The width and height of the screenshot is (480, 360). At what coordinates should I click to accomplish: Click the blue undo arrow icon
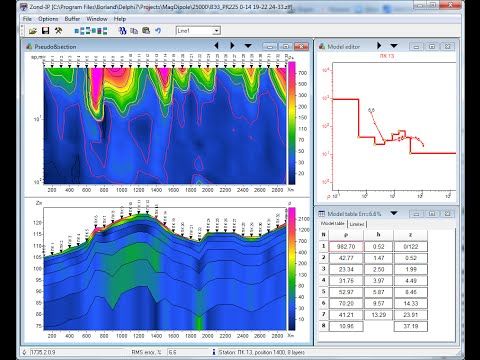(x=158, y=31)
